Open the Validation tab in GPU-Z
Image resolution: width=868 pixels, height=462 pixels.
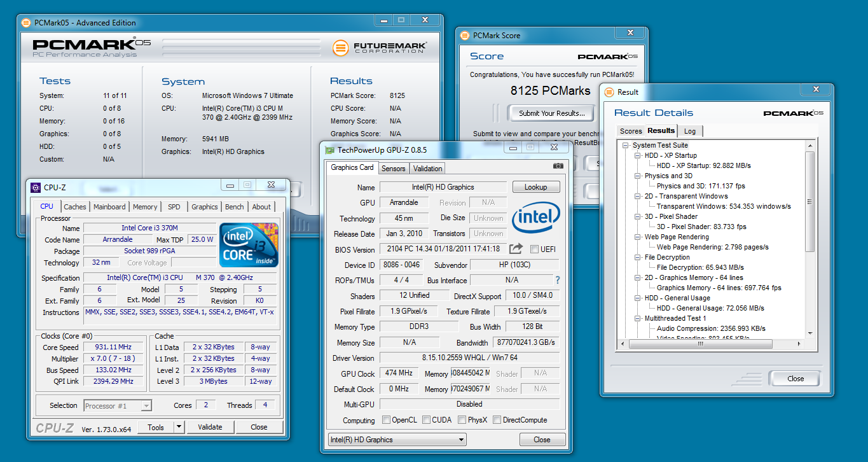427,169
